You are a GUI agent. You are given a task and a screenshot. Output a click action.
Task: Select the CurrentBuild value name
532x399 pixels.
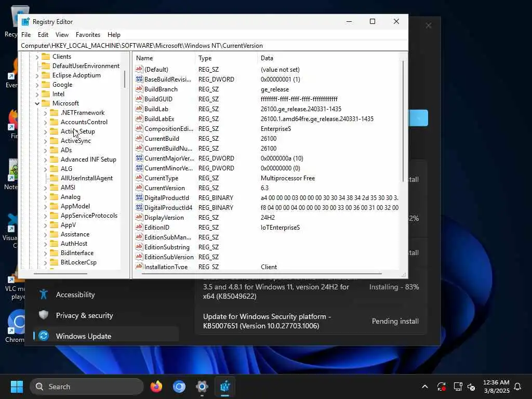tap(162, 138)
